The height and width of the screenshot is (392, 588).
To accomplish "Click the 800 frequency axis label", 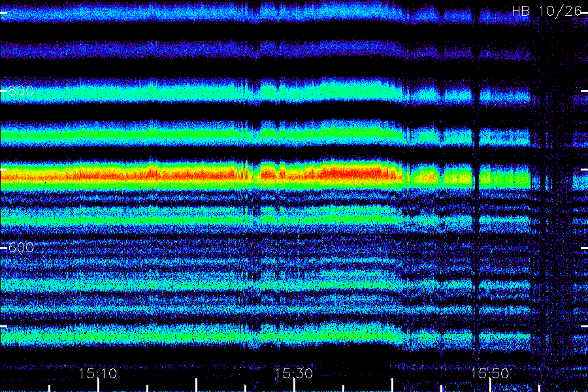I will (x=21, y=91).
